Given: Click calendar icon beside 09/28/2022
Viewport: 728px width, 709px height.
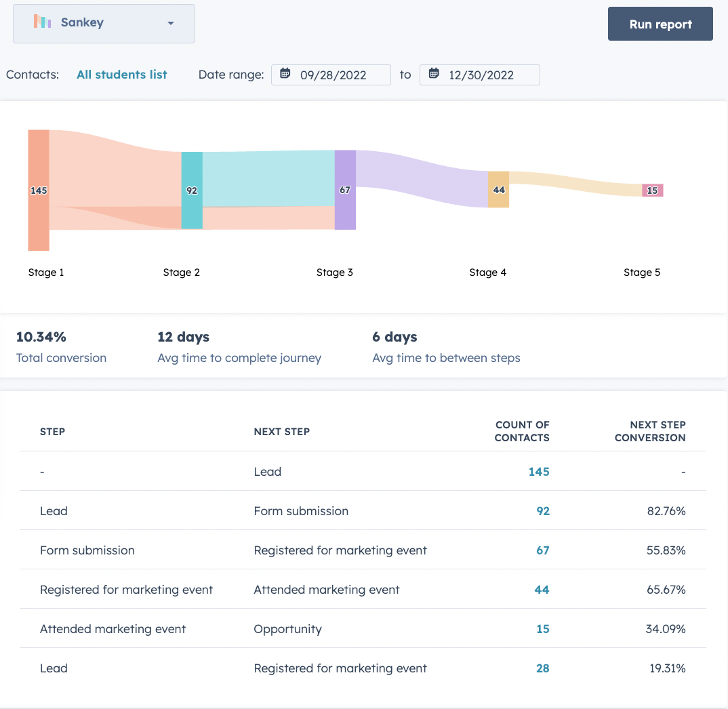Looking at the screenshot, I should tap(285, 73).
